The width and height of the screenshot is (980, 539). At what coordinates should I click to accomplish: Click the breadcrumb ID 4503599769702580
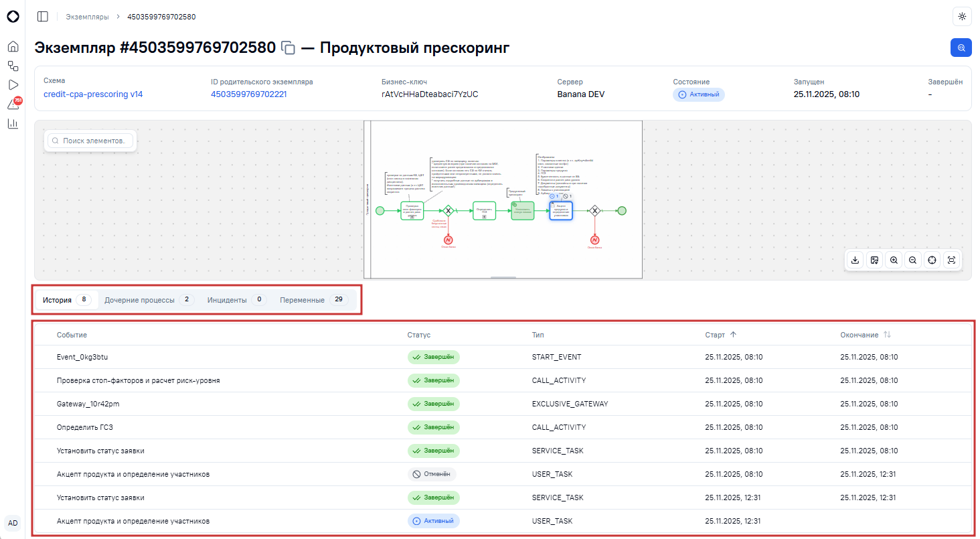click(161, 16)
